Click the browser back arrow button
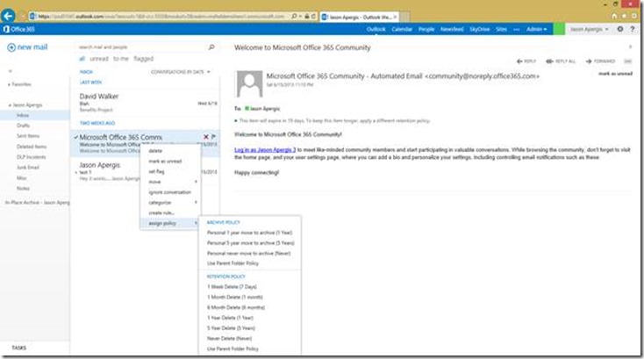This screenshot has height=359, width=644. (x=8, y=16)
